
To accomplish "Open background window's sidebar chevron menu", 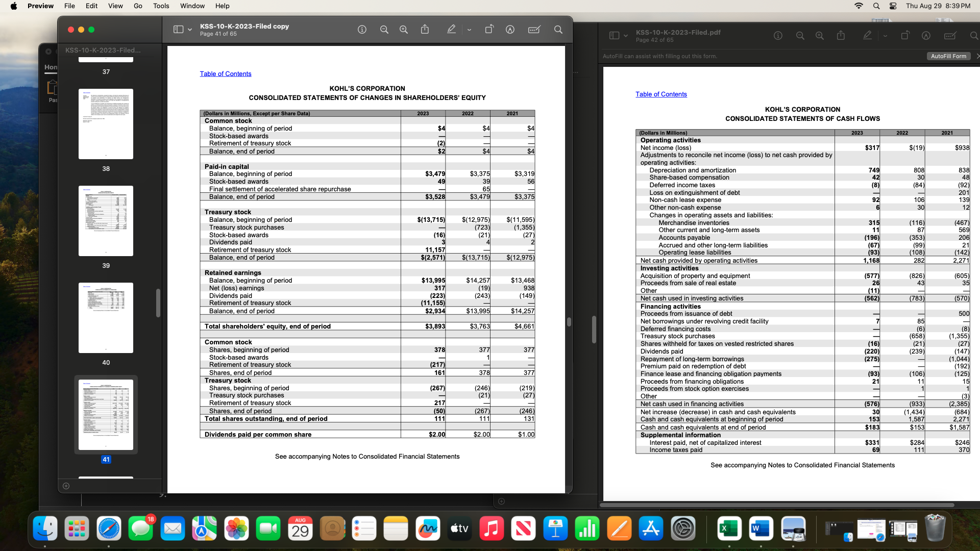I will (x=626, y=36).
